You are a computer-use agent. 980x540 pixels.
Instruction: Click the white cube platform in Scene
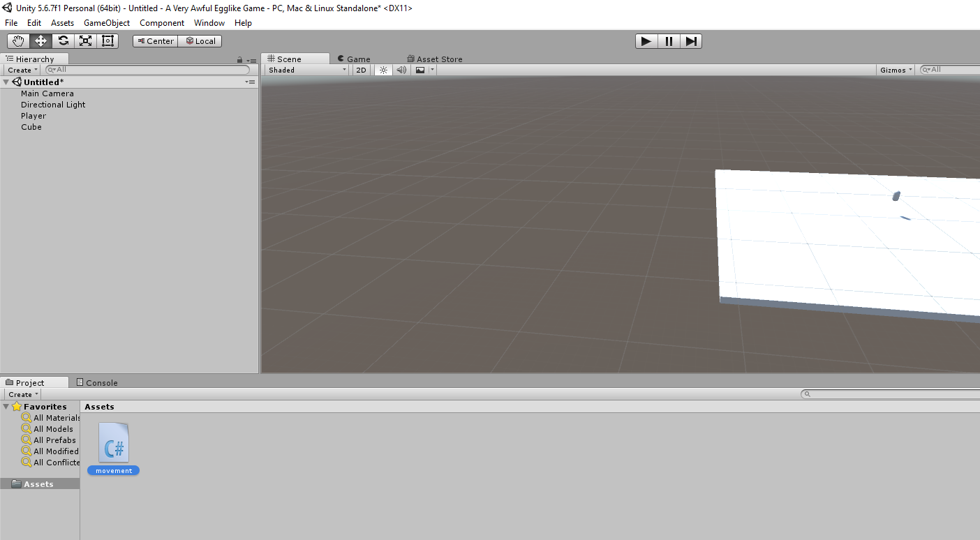coord(848,244)
